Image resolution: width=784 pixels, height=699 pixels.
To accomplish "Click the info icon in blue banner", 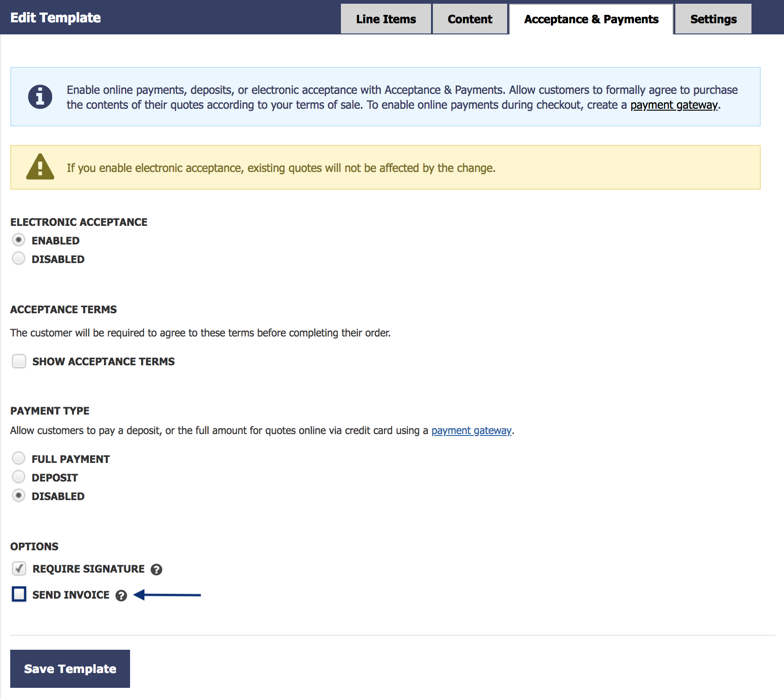I will [40, 97].
